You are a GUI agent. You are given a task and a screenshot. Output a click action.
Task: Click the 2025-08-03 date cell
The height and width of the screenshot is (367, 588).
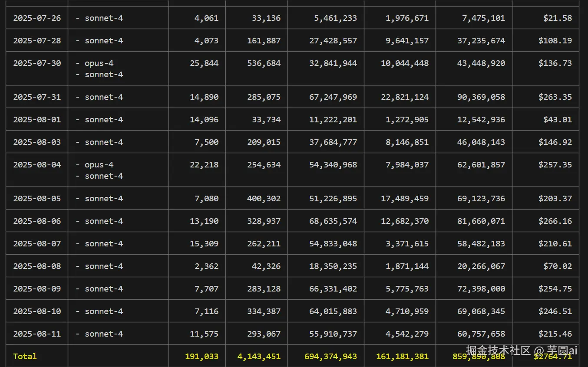37,142
